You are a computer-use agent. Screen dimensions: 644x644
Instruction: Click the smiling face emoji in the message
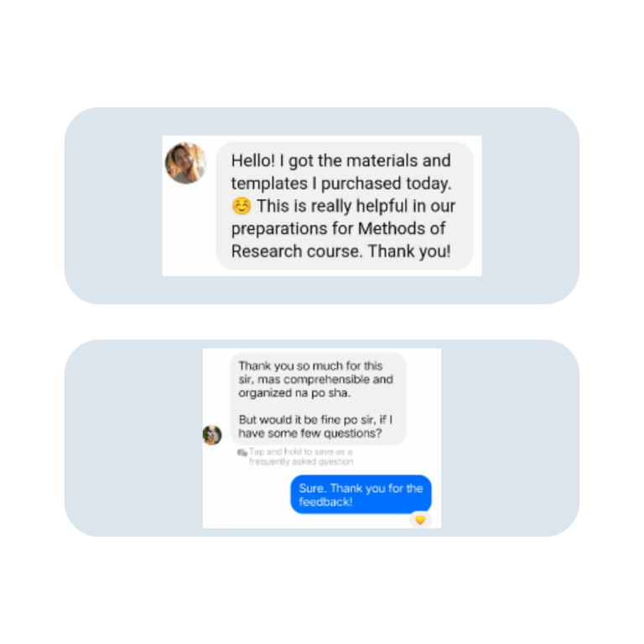241,206
